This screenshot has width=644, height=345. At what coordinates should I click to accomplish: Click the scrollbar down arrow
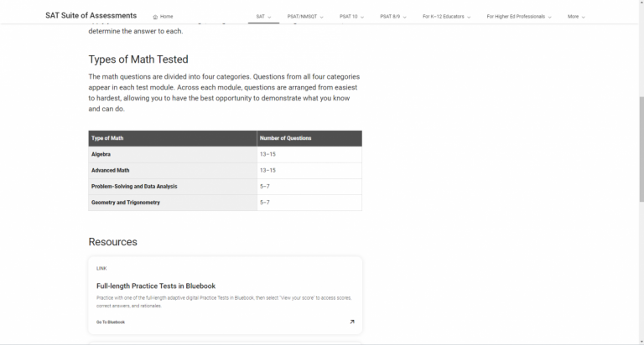641,342
